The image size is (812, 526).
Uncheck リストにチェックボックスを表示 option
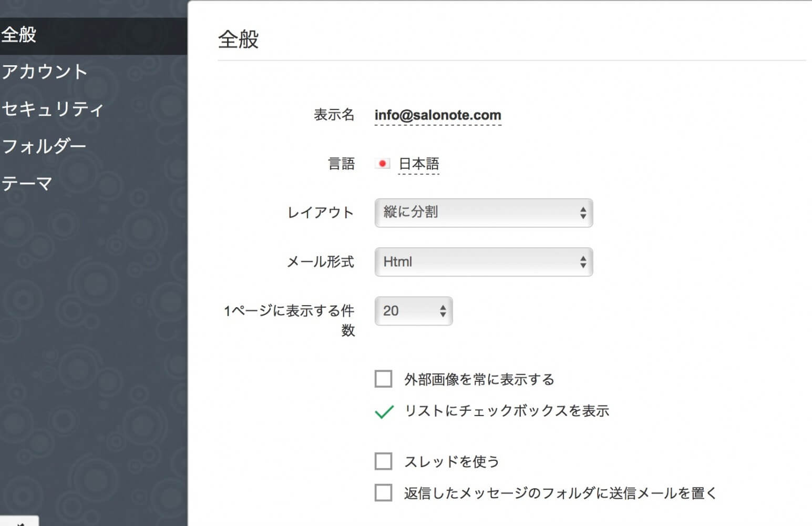384,411
